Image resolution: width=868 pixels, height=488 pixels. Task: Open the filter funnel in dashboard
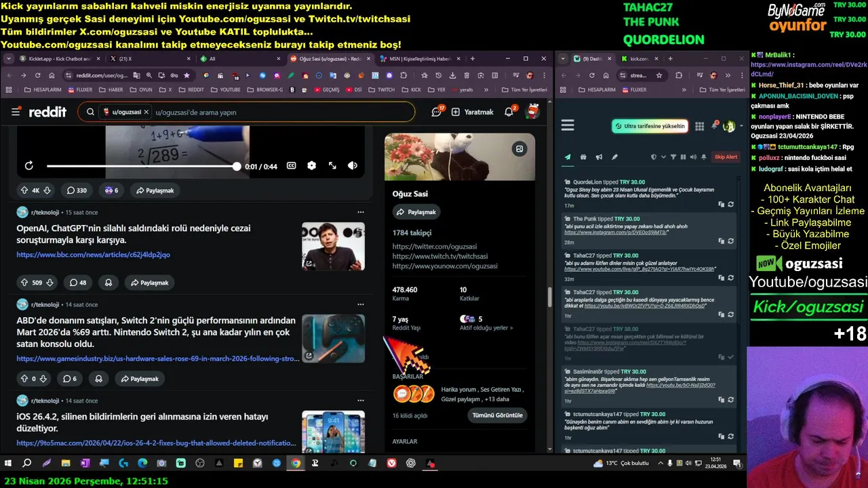(x=673, y=157)
